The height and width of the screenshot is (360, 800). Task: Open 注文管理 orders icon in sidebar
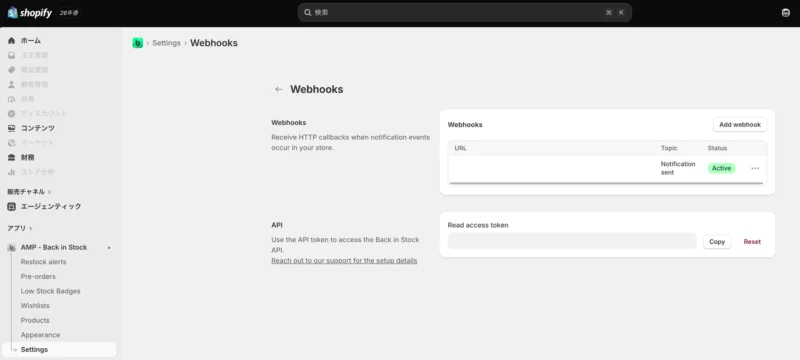(11, 55)
